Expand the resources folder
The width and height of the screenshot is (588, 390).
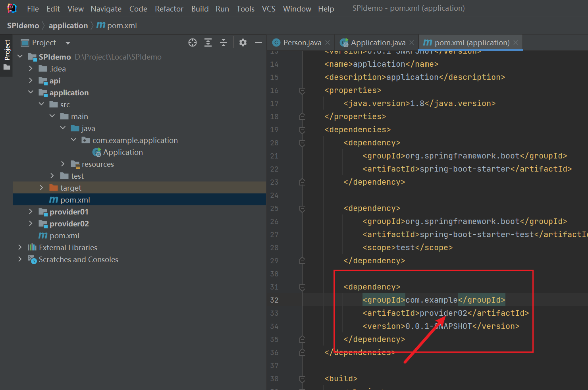(x=63, y=164)
